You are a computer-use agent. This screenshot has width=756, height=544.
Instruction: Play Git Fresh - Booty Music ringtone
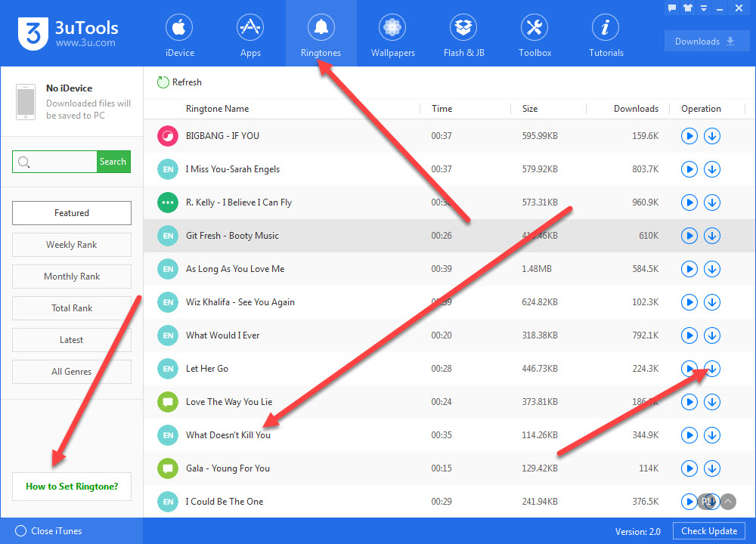point(689,236)
